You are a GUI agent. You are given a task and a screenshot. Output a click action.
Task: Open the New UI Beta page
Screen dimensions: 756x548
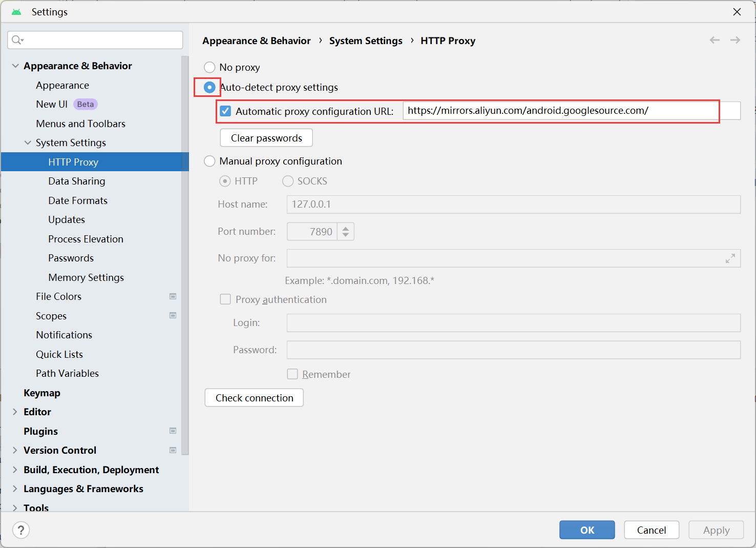(x=67, y=104)
